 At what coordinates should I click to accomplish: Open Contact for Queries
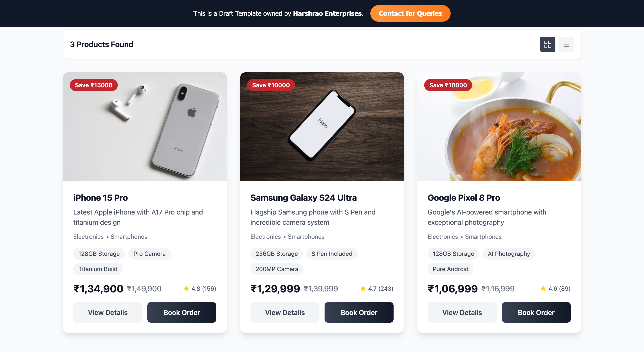tap(410, 13)
